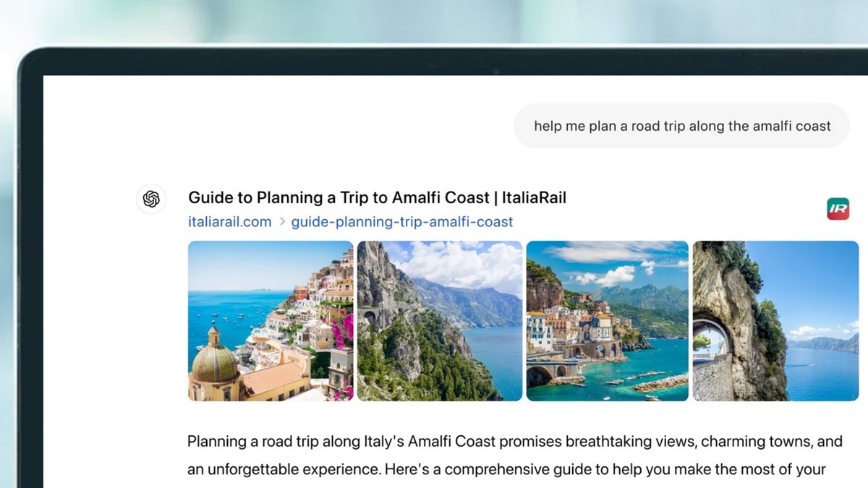Follow the guide-planning-trip-amalfi-coast path link
The width and height of the screenshot is (868, 488).
(402, 222)
